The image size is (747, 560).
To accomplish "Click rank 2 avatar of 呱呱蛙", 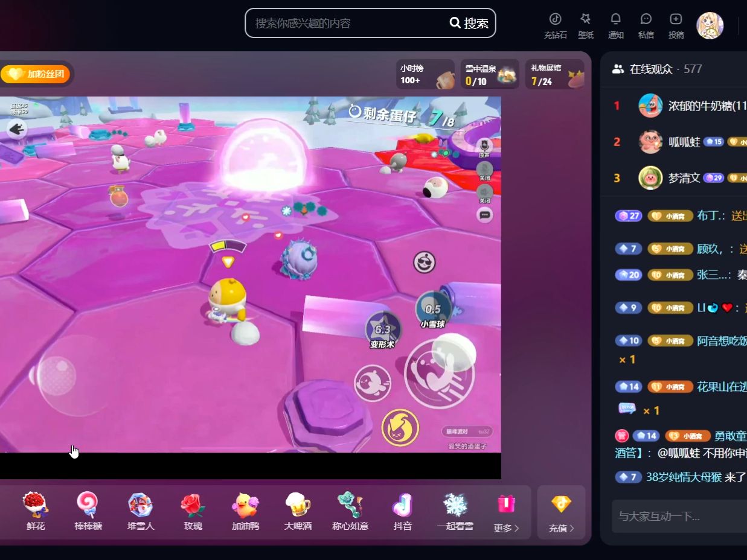I will click(650, 142).
